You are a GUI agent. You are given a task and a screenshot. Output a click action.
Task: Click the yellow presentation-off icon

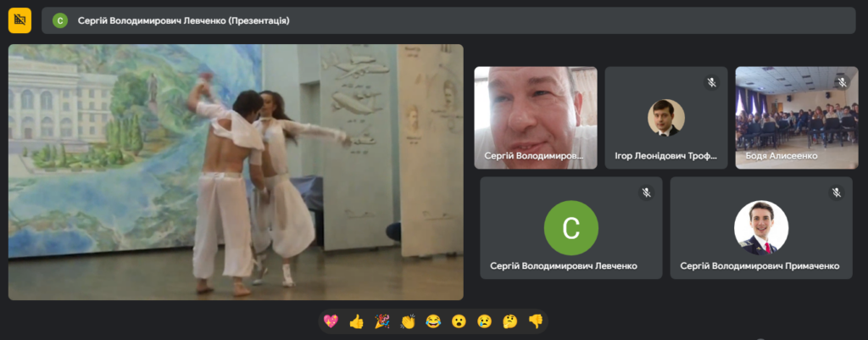point(19,20)
